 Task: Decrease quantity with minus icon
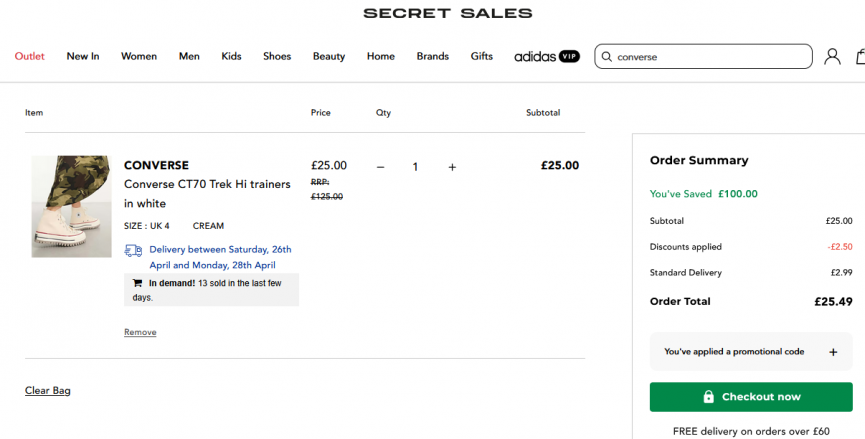pos(380,167)
